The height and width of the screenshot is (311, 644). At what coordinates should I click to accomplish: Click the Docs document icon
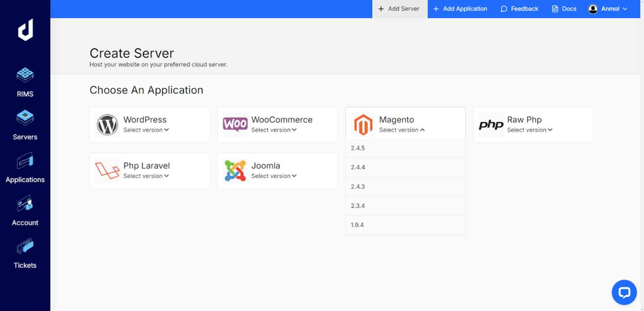pos(555,9)
